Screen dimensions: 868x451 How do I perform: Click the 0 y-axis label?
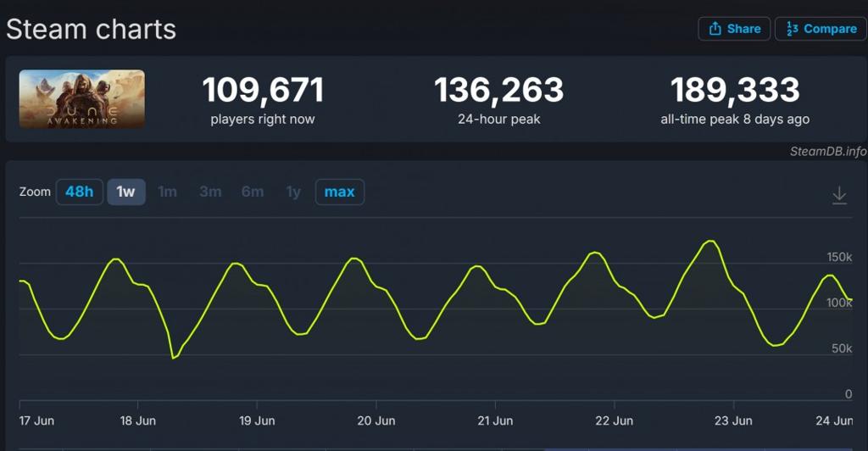click(x=849, y=394)
